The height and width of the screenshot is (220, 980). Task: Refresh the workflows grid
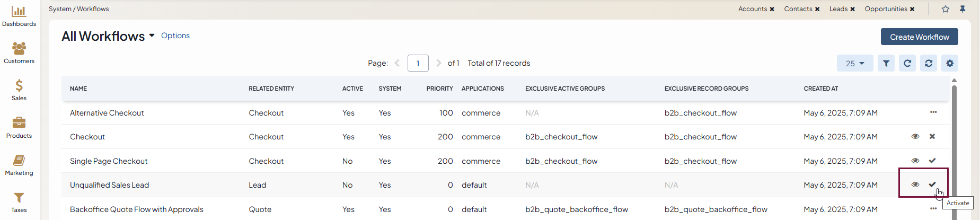907,63
